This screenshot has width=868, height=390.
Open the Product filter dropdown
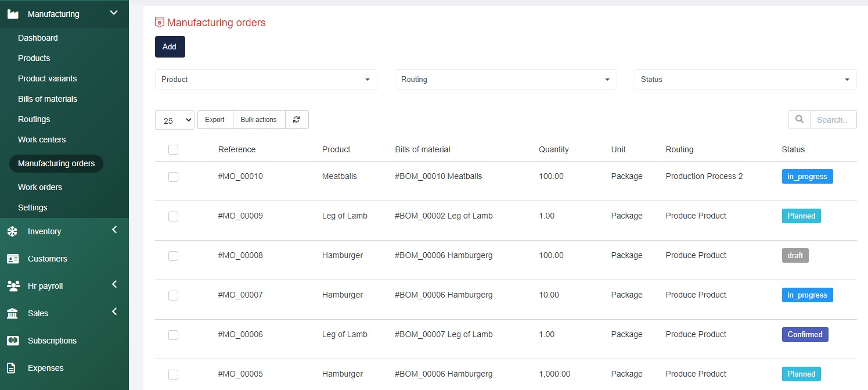(x=266, y=80)
